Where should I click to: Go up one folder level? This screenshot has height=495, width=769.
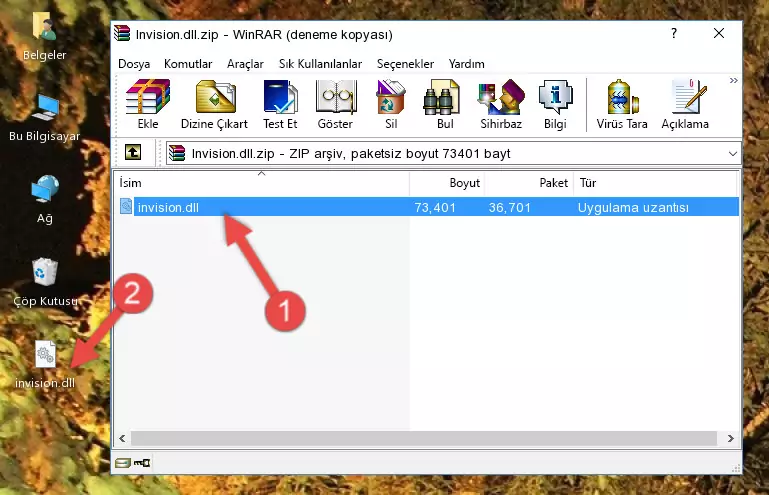[133, 153]
